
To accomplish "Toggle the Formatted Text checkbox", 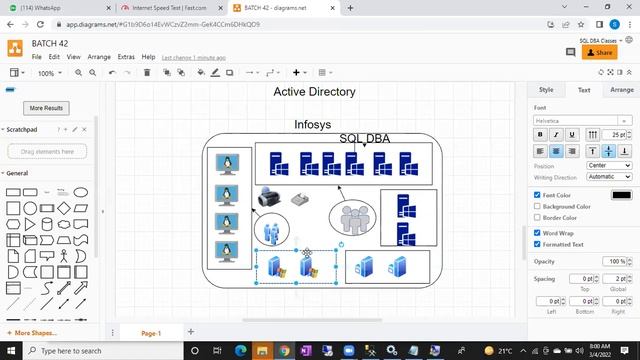I will coord(537,244).
